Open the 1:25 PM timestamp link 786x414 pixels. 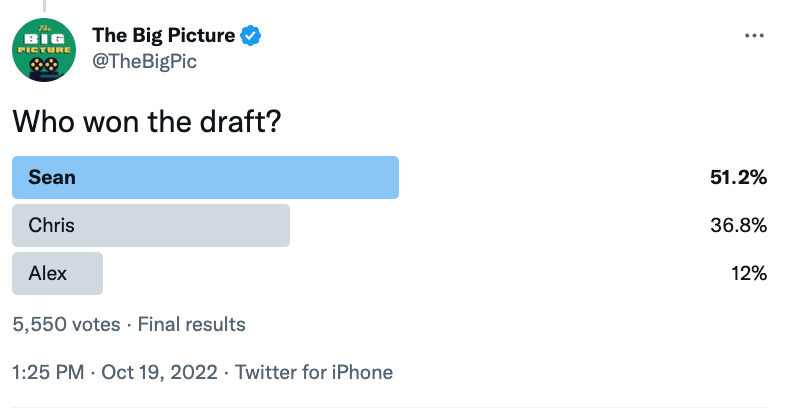coord(48,372)
